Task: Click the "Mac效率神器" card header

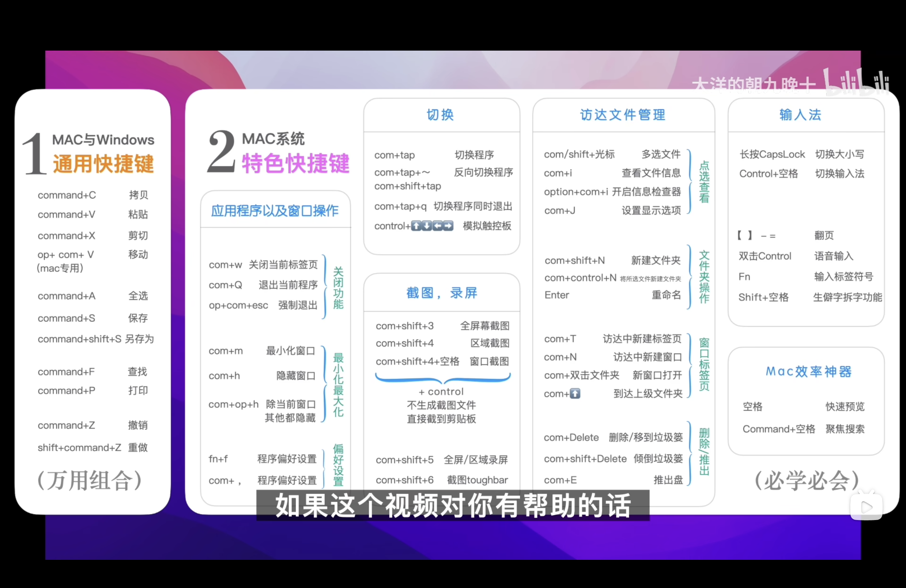Action: click(809, 372)
